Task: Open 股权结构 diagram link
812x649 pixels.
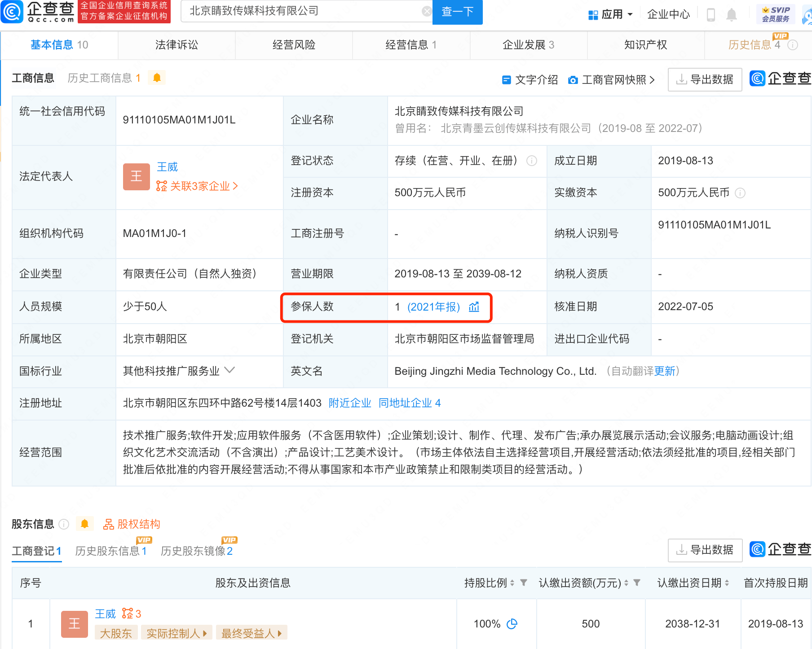Action: [132, 524]
